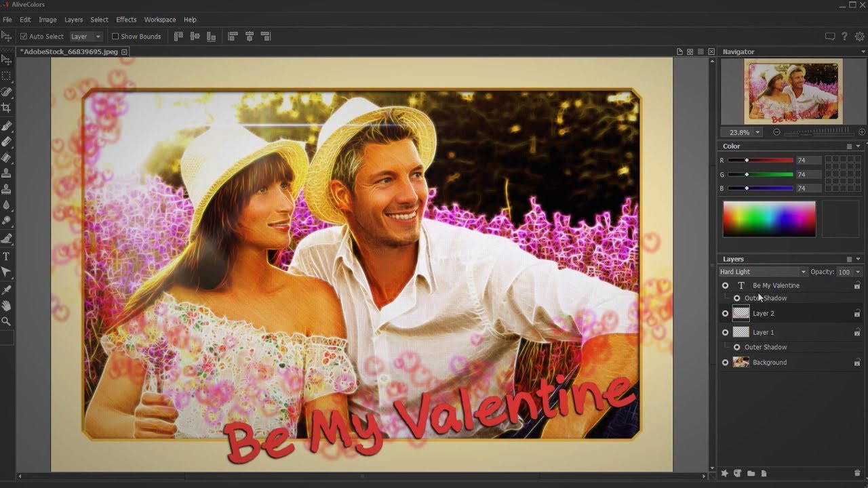
Task: Select the Crop tool
Action: click(6, 108)
